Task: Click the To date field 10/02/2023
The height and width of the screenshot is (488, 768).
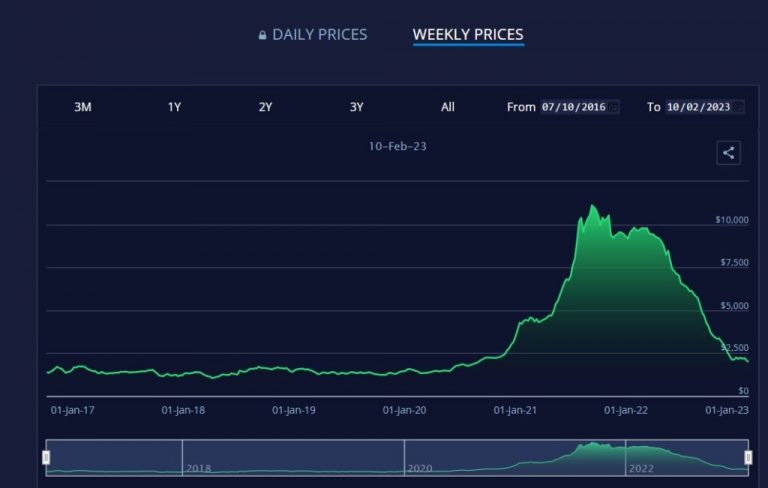Action: [x=705, y=107]
